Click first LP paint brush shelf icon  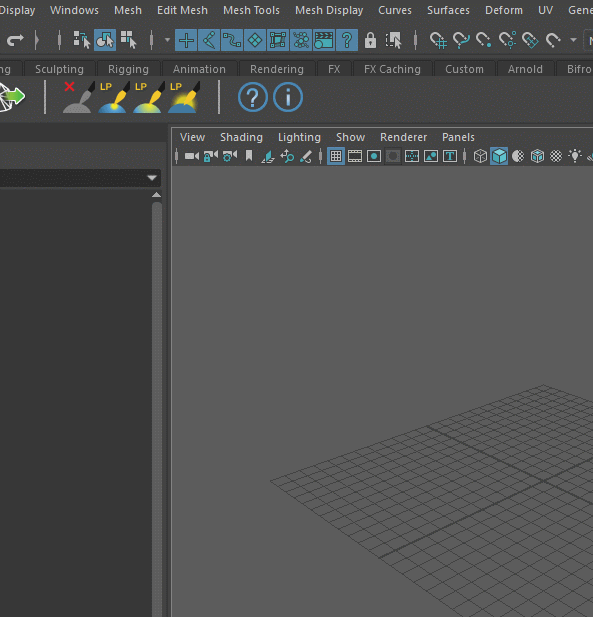coord(114,97)
